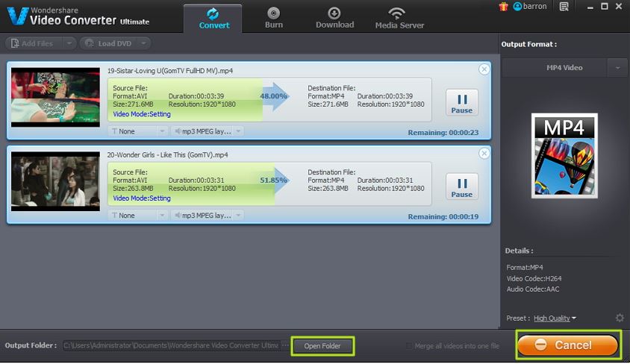The image size is (630, 364).
Task: Expand the Load DVD dropdown arrow
Action: (x=143, y=43)
